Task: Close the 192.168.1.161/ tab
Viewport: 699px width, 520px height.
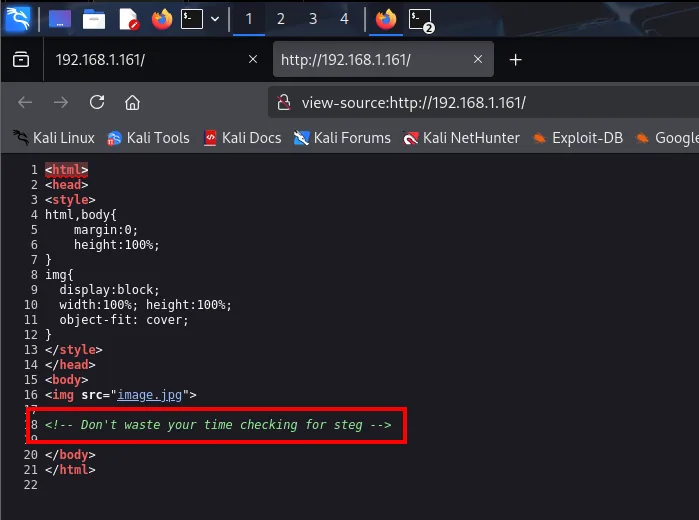Action: (x=253, y=59)
